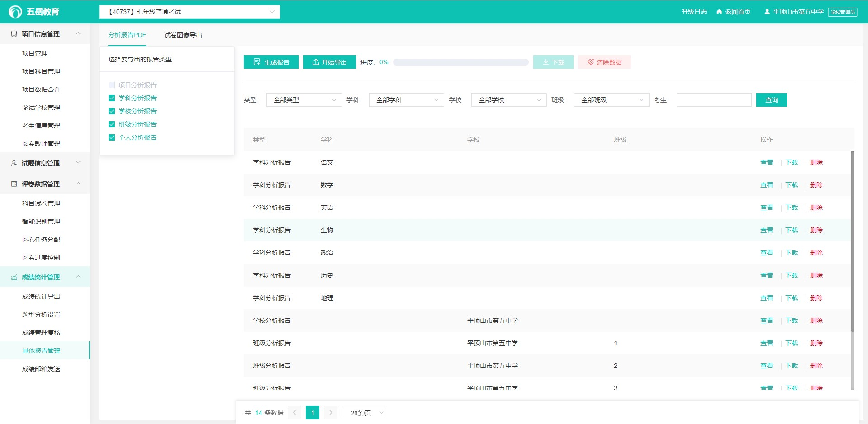Open the 全部类型 type dropdown
The height and width of the screenshot is (424, 868).
[x=304, y=100]
